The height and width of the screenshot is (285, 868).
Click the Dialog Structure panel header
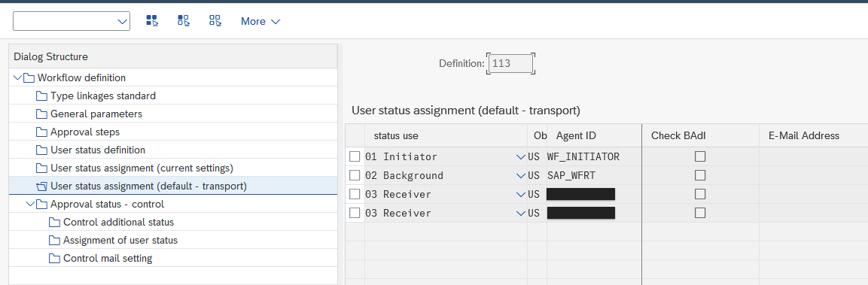pyautogui.click(x=172, y=56)
